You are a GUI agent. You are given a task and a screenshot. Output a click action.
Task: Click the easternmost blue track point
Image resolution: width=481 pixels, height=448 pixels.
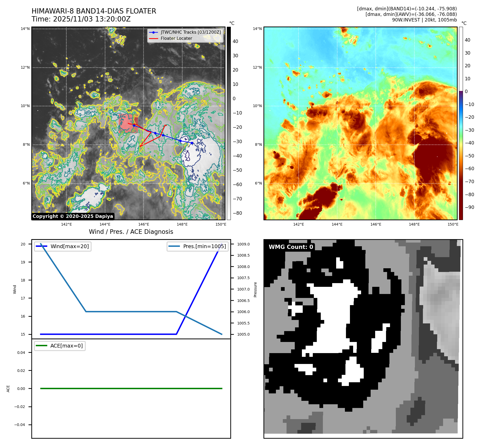192,143
